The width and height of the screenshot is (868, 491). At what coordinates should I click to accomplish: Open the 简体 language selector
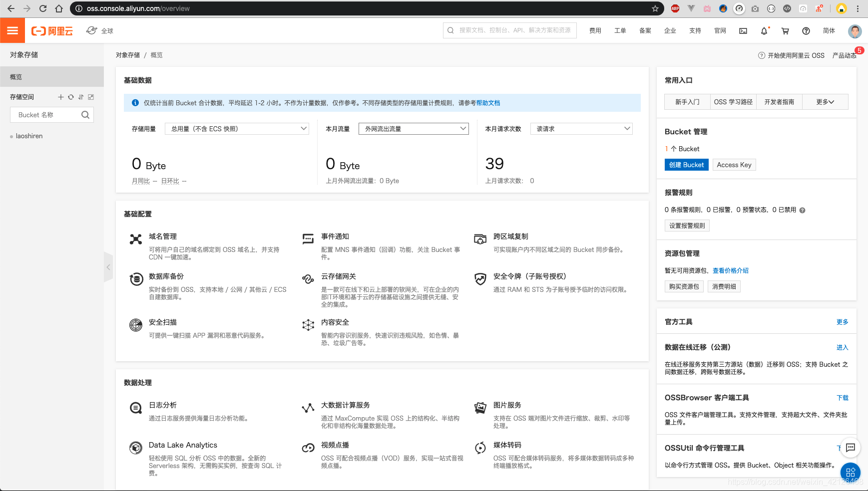point(829,31)
